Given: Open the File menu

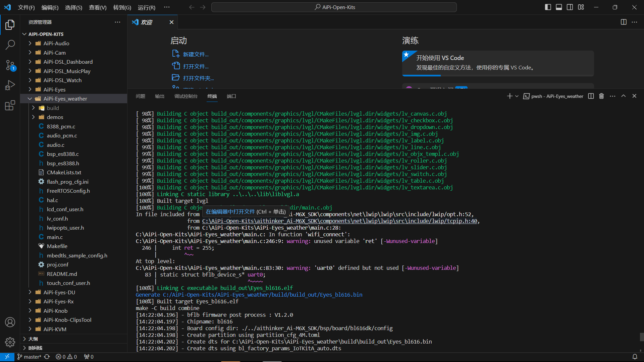Looking at the screenshot, I should click(x=26, y=7).
